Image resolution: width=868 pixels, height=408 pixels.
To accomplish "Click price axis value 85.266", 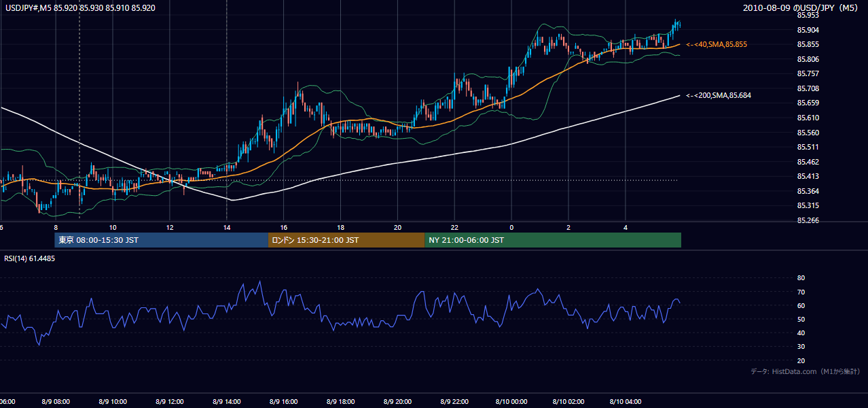I will pyautogui.click(x=808, y=220).
